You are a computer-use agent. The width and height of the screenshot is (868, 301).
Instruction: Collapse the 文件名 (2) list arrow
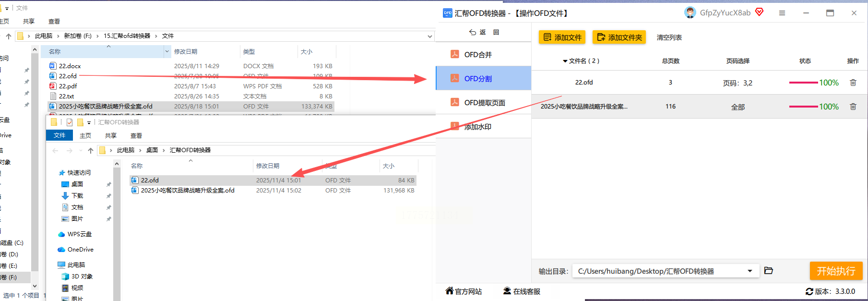pos(565,61)
